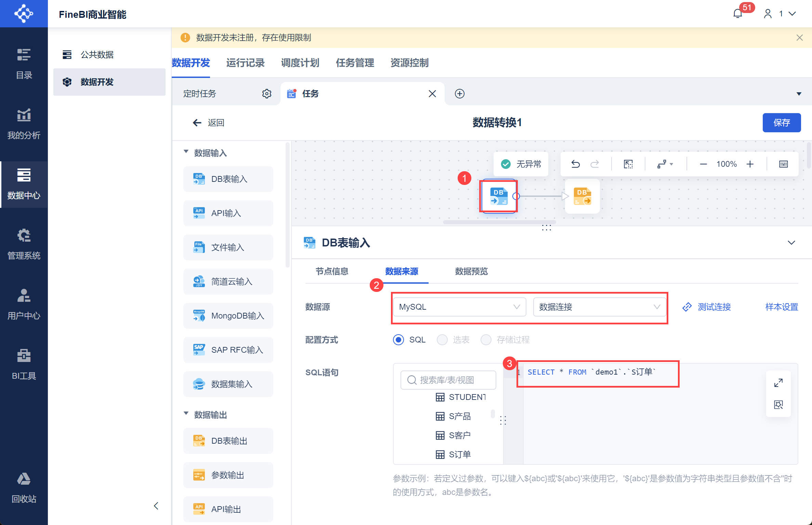812x525 pixels.
Task: Select the 存储过程 radio option
Action: coord(486,340)
